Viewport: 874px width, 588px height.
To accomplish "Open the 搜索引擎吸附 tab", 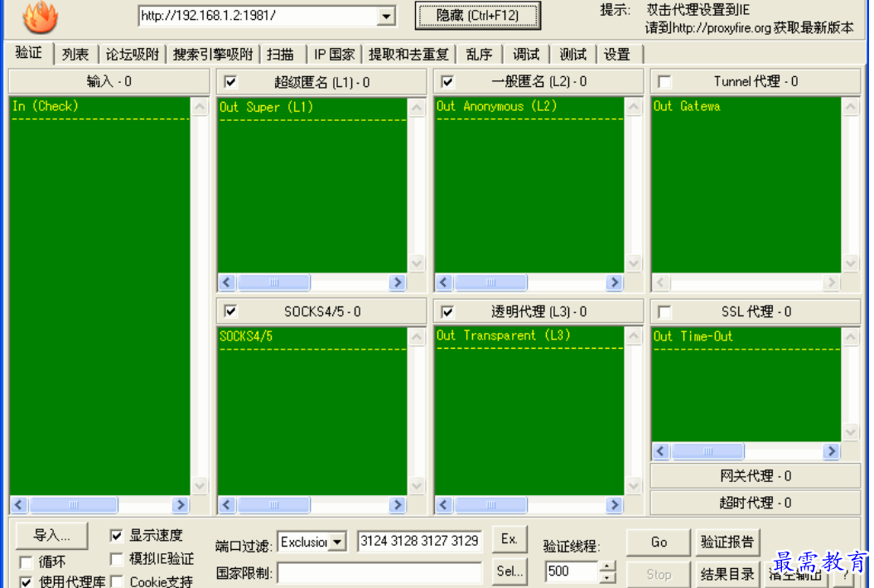I will click(212, 55).
